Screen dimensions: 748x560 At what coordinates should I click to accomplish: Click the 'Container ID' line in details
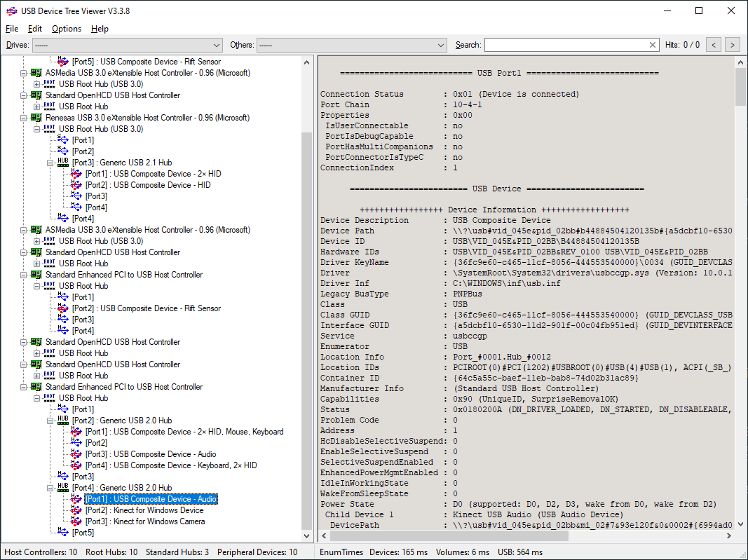pyautogui.click(x=480, y=378)
